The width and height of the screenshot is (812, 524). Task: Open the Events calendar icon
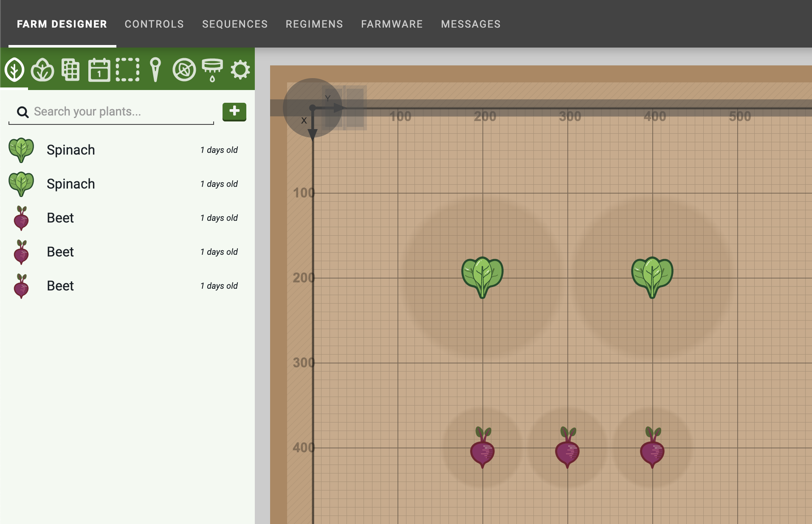tap(99, 69)
